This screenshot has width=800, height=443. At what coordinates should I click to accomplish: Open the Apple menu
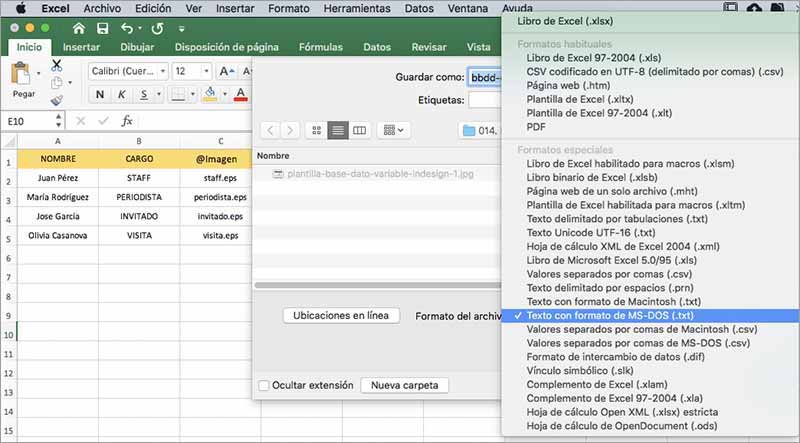pyautogui.click(x=21, y=8)
